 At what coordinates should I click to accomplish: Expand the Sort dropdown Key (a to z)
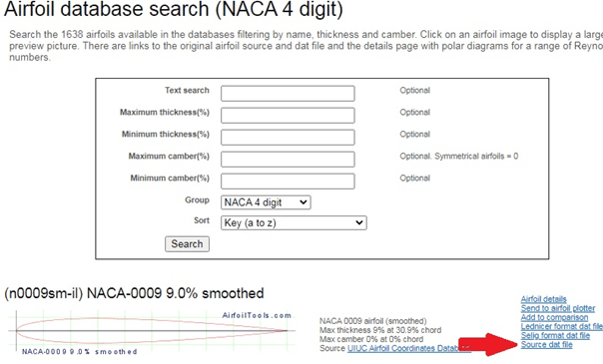[294, 222]
